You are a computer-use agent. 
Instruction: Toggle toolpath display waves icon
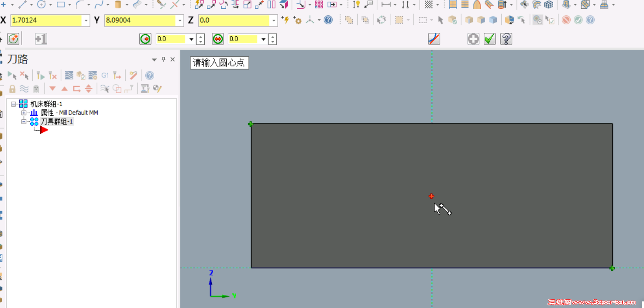(24, 89)
